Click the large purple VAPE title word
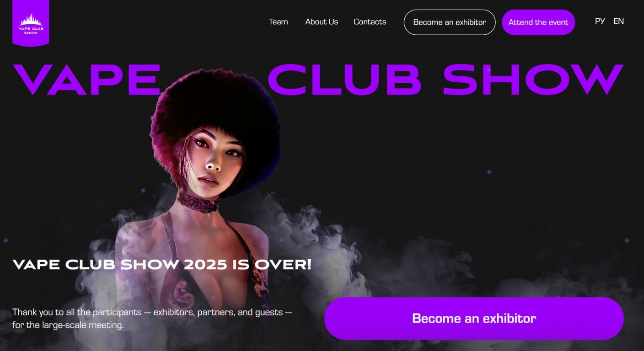Image resolution: width=644 pixels, height=351 pixels. (87, 80)
